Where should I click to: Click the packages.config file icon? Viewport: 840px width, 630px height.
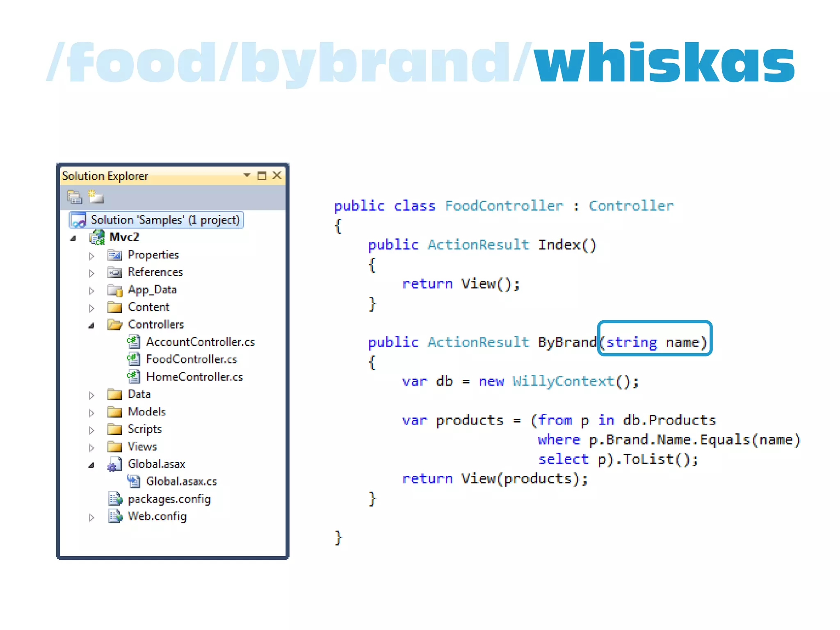(x=115, y=499)
